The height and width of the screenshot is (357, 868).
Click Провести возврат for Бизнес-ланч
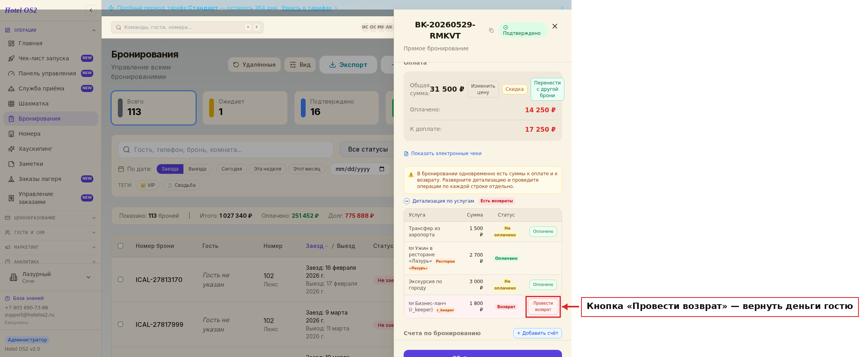pos(543,307)
